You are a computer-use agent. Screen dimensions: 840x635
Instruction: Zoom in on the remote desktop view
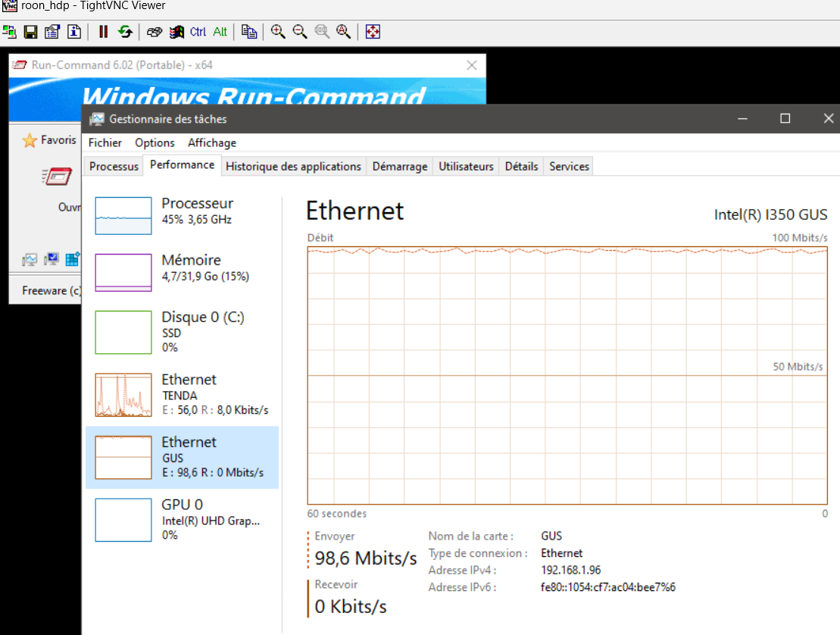(x=278, y=32)
